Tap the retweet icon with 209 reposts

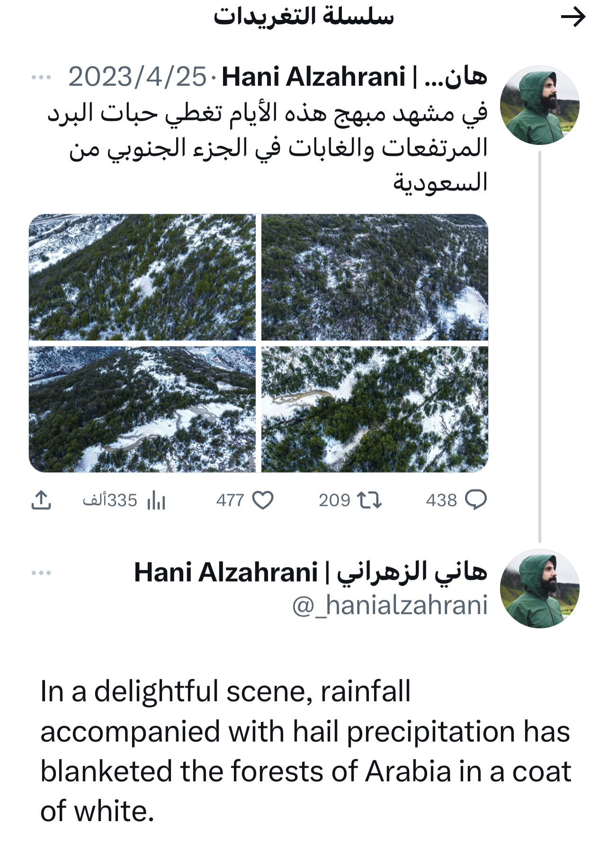pyautogui.click(x=369, y=500)
